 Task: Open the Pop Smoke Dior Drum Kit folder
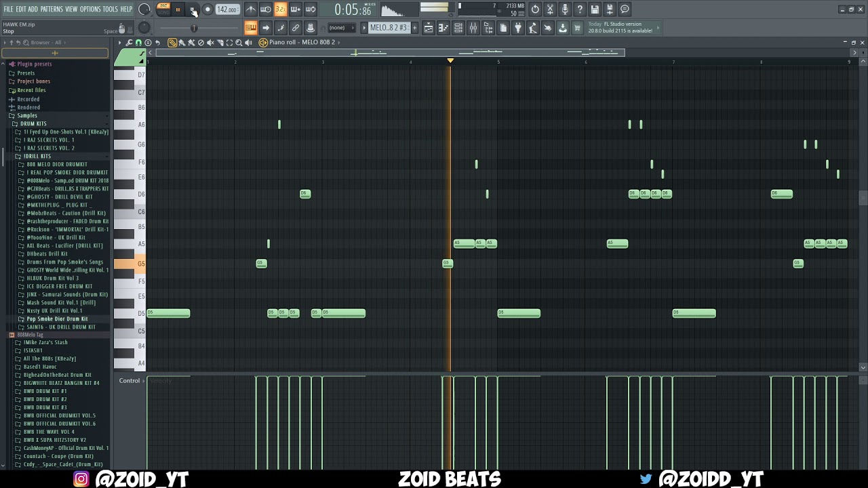point(57,319)
